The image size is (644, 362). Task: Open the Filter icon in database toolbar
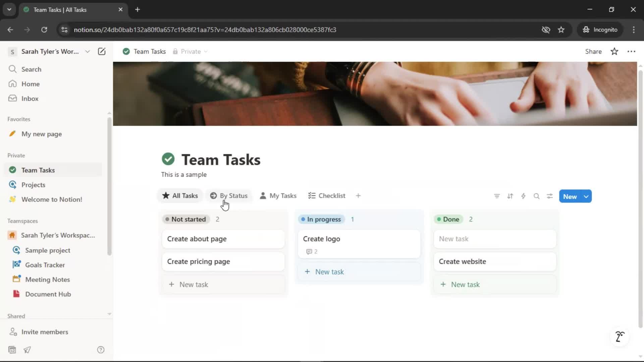[497, 196]
